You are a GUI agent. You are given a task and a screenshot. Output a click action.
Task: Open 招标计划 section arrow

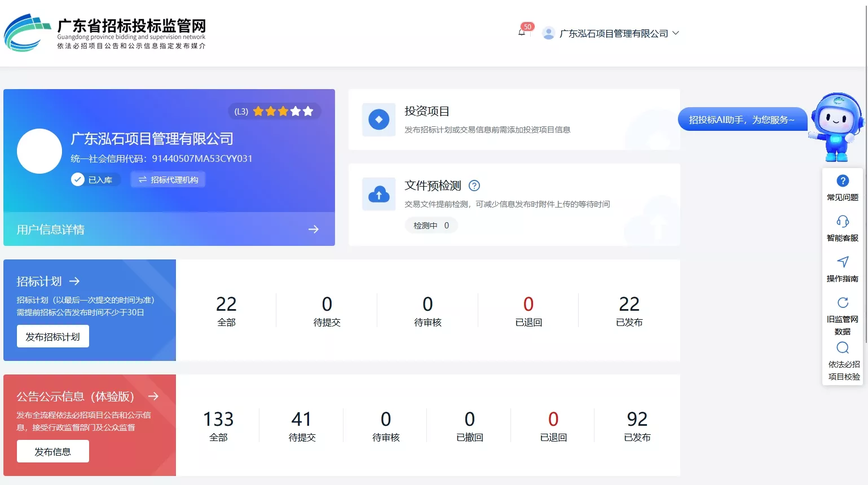[x=74, y=281]
